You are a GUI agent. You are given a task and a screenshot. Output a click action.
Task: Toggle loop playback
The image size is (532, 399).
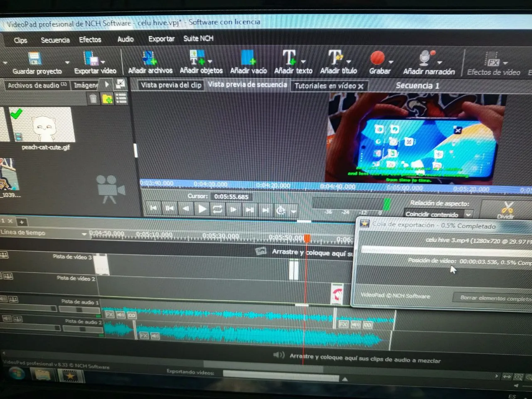(x=217, y=209)
